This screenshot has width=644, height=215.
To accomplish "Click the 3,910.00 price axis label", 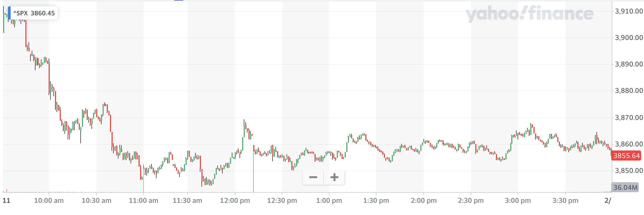I will point(629,11).
